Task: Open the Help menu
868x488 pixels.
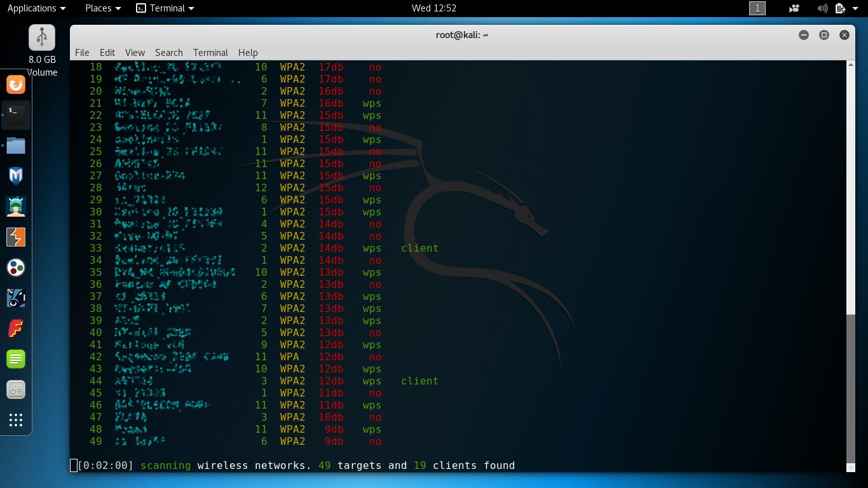Action: [248, 53]
